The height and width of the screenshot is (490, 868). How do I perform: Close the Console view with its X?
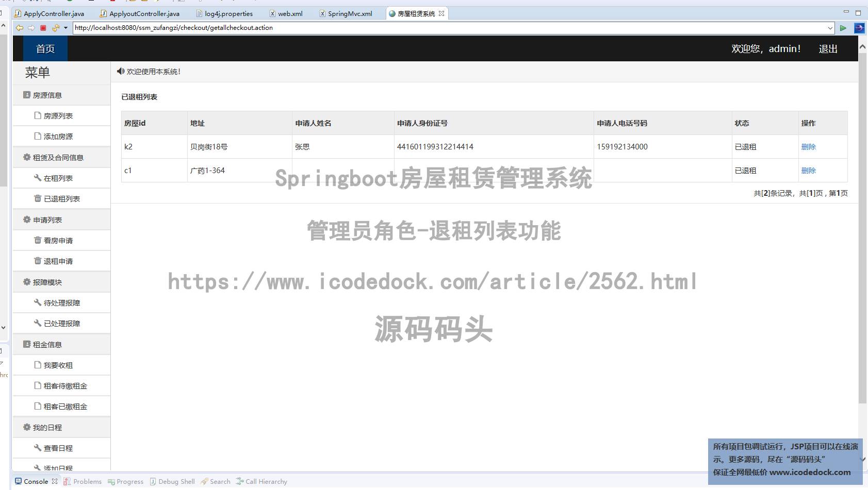55,481
